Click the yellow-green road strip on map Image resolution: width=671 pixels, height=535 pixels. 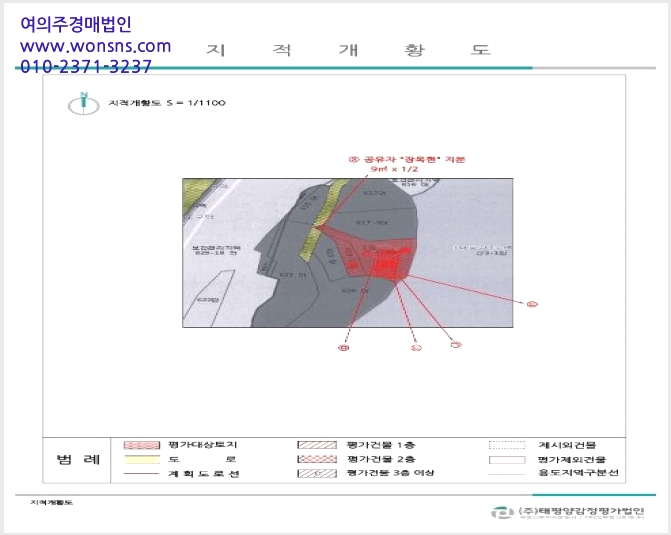pos(322,220)
